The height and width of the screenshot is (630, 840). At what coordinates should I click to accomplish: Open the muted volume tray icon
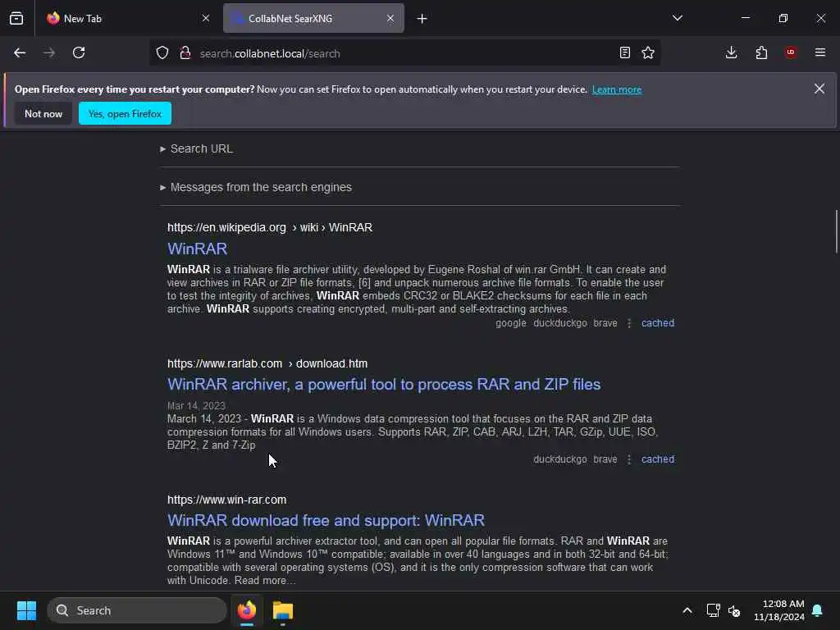(734, 610)
